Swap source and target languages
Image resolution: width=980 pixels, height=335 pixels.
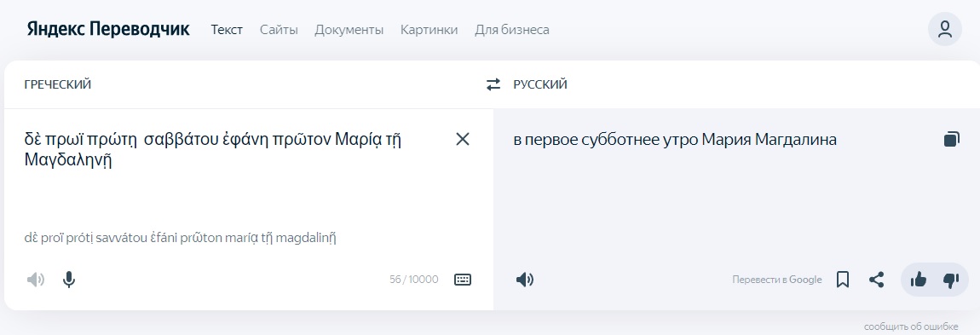(x=493, y=84)
